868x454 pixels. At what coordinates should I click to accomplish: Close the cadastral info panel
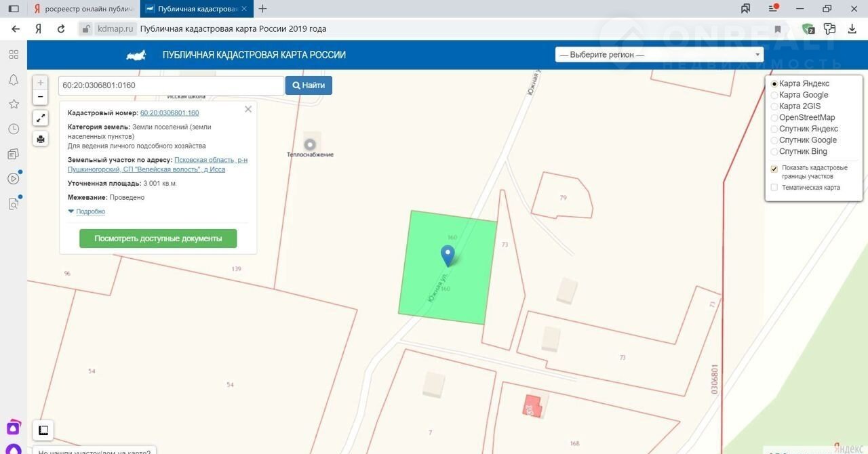click(248, 109)
